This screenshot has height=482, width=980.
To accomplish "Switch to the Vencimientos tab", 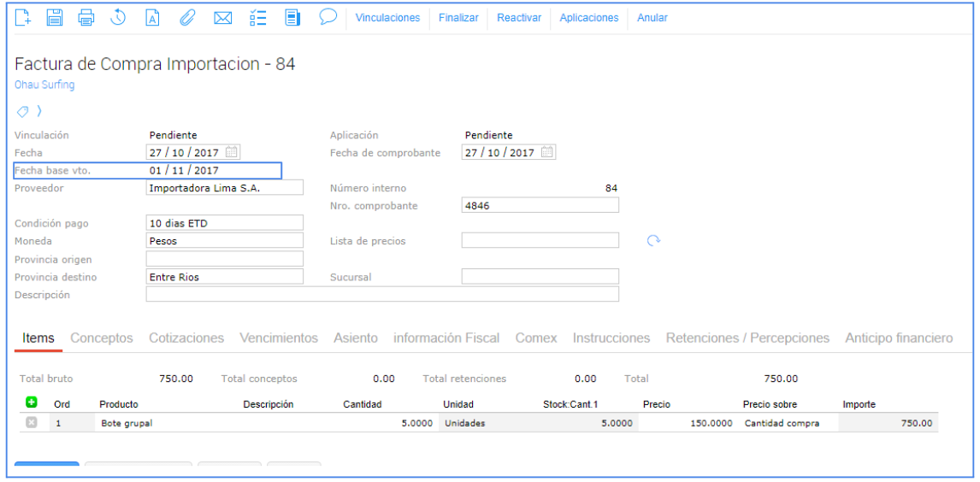I will [278, 338].
